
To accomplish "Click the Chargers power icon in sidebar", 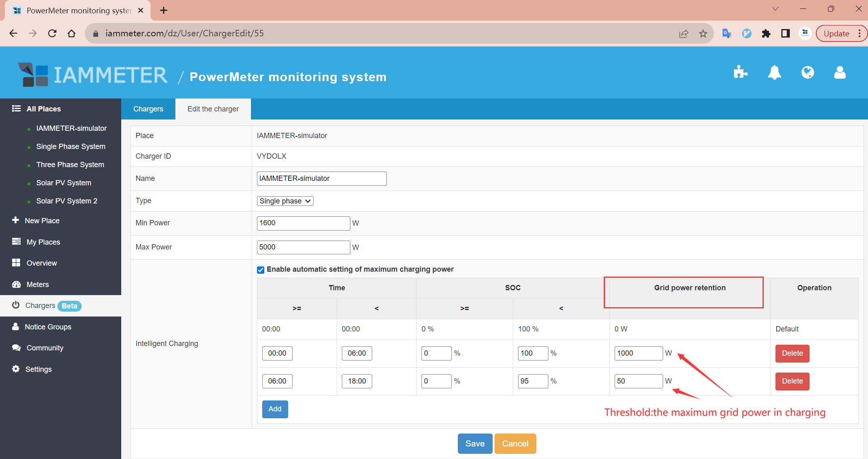I will pos(16,305).
